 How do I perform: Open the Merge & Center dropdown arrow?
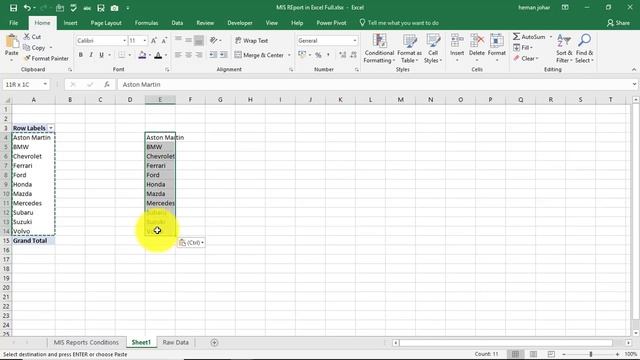coord(289,55)
